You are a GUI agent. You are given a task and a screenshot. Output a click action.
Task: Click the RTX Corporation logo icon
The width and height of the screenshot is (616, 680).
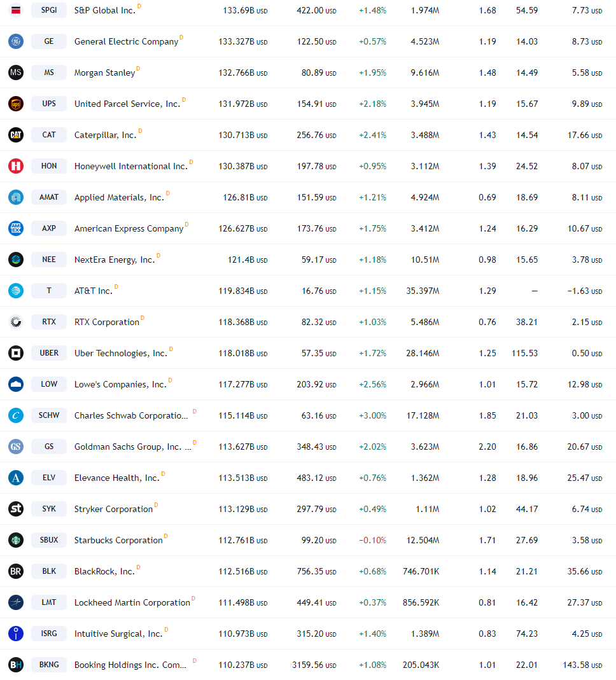(x=16, y=322)
